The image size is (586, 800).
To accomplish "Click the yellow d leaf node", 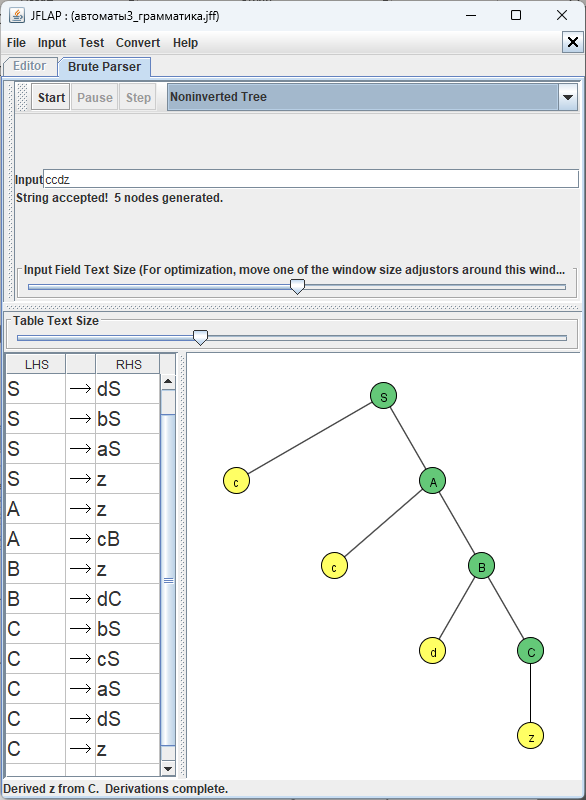I will [432, 651].
